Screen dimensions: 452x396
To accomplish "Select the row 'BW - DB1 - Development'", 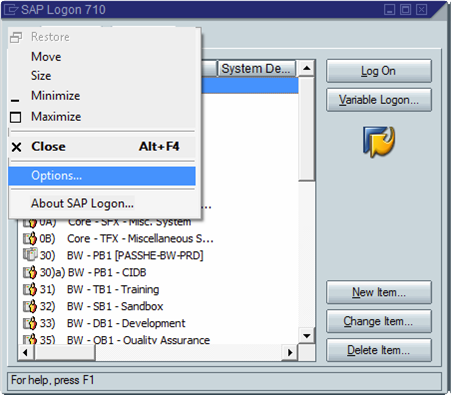I will (158, 323).
